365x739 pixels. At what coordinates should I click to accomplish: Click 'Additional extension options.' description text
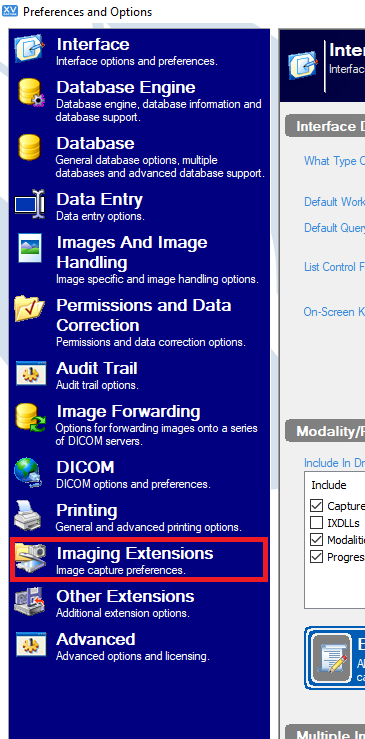click(x=123, y=613)
